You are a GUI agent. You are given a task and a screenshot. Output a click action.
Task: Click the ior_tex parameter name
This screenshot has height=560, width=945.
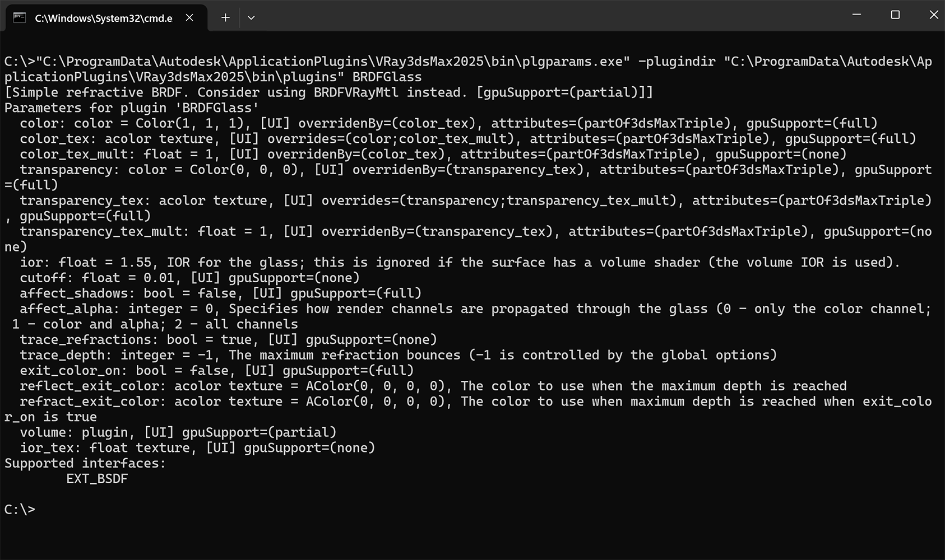pos(47,448)
